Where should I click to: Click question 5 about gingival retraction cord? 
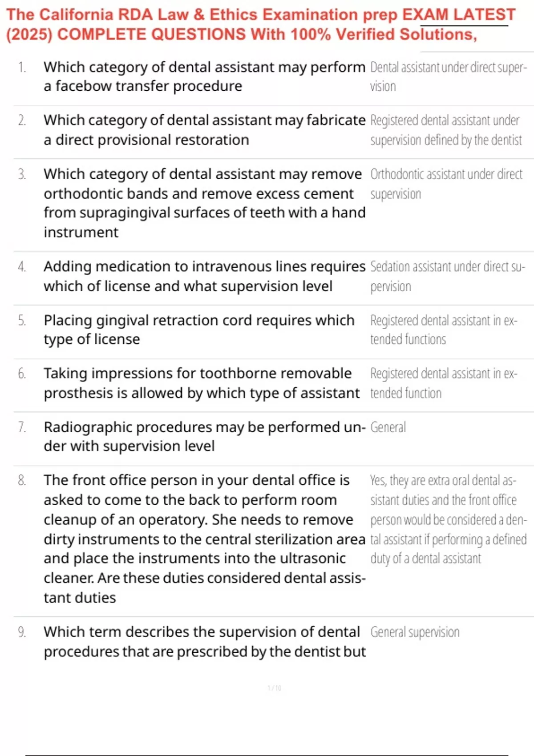(x=199, y=330)
